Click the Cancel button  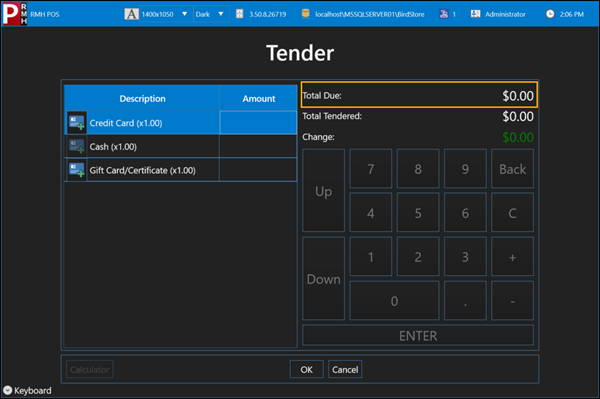(x=345, y=370)
